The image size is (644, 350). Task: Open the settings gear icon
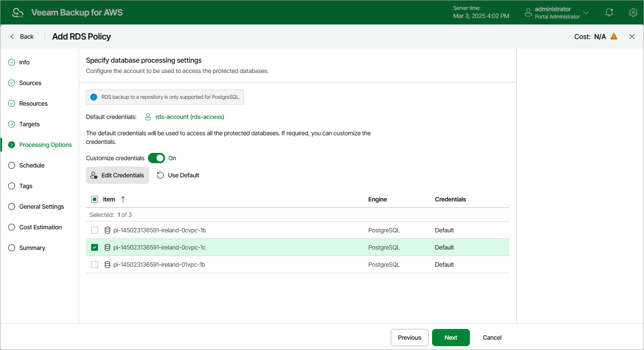coord(633,12)
